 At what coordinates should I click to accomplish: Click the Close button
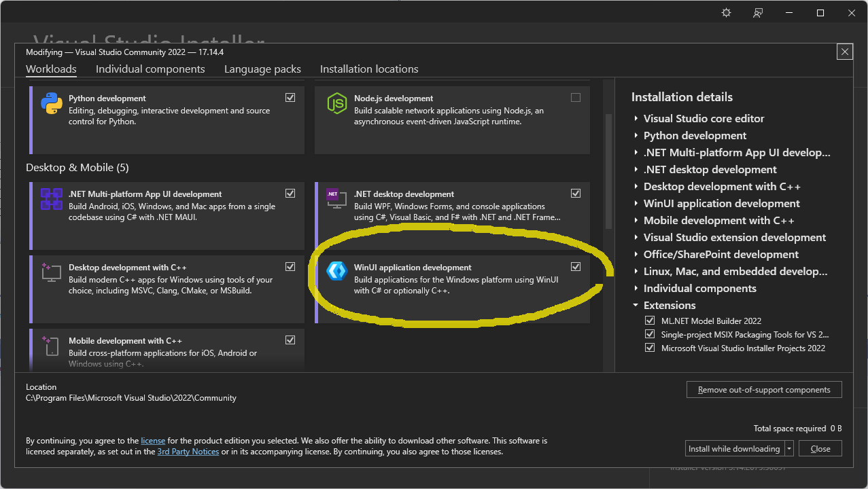[x=820, y=448]
